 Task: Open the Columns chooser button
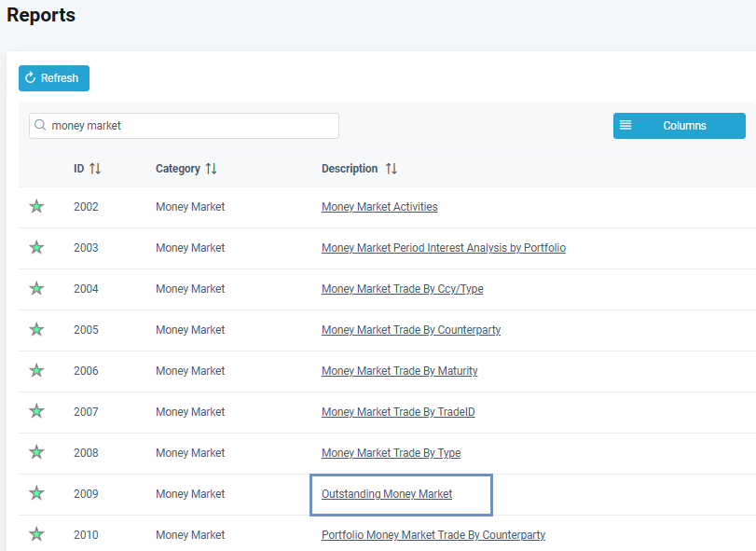(x=679, y=126)
